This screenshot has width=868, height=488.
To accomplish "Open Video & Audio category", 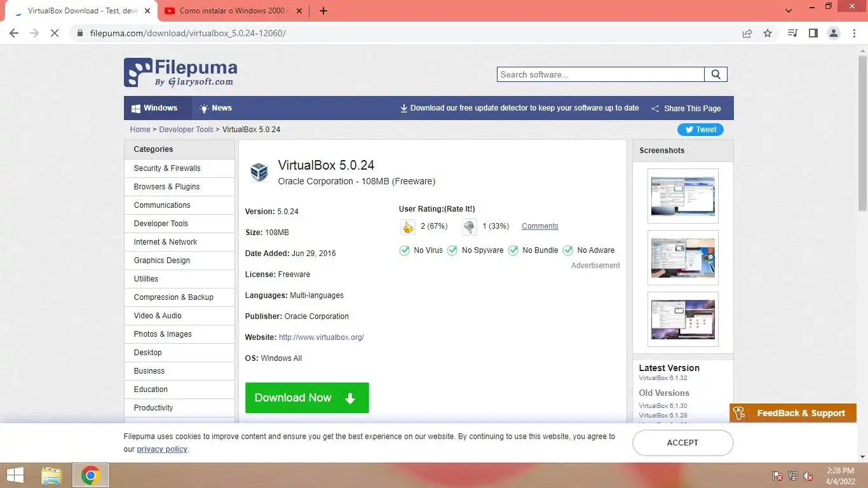I will 179,316.
